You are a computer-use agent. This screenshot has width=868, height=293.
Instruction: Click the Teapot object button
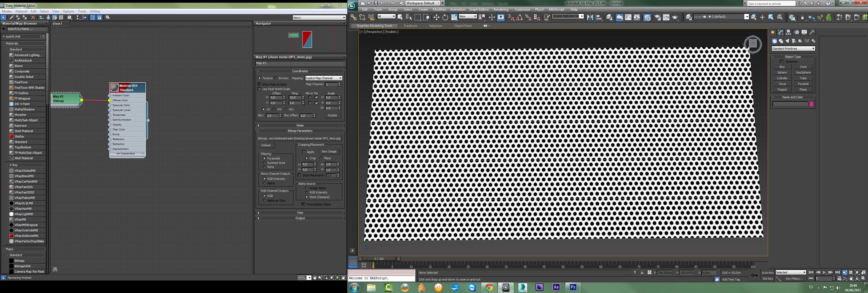click(782, 90)
